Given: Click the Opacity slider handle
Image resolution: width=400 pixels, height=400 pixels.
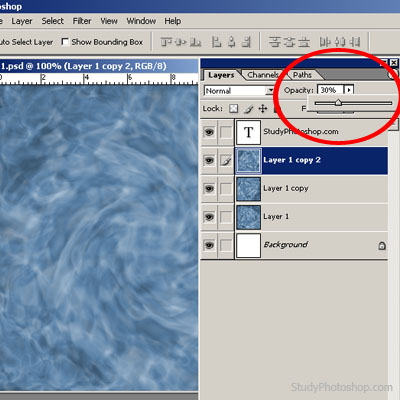Looking at the screenshot, I should (338, 103).
